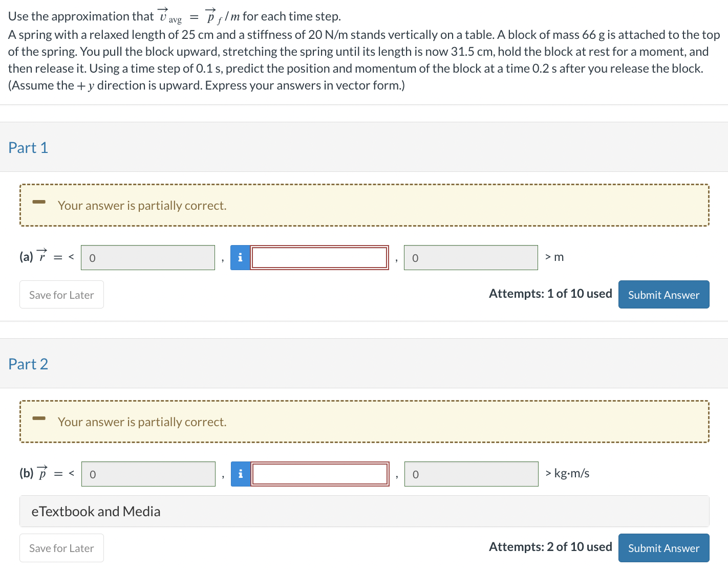Select the highlighted y-component input in Part 1
The width and height of the screenshot is (728, 573).
(319, 257)
